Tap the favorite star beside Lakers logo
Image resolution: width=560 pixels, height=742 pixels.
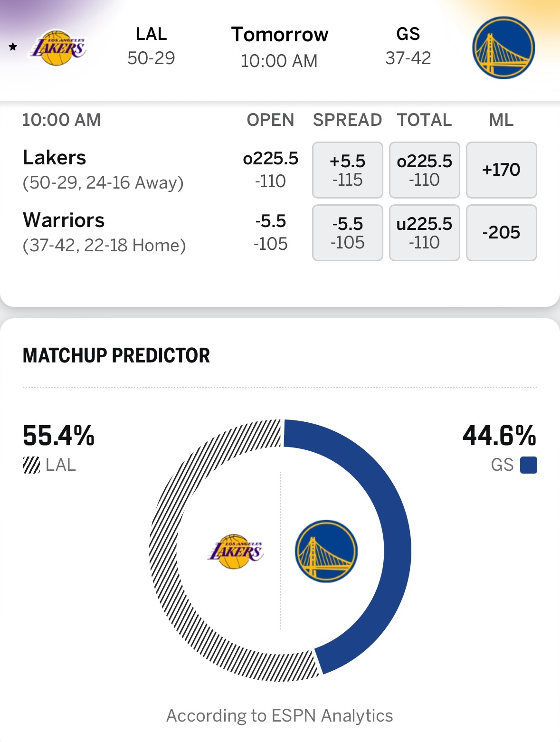(x=13, y=47)
